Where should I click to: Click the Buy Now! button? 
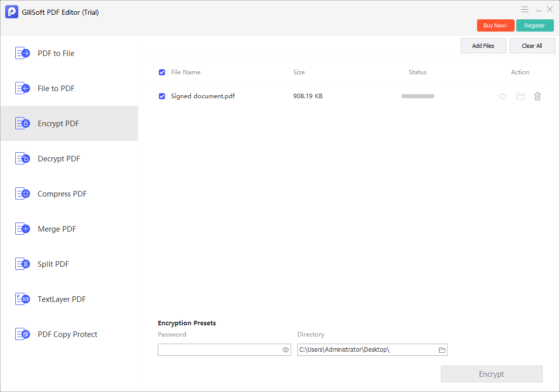(x=495, y=25)
